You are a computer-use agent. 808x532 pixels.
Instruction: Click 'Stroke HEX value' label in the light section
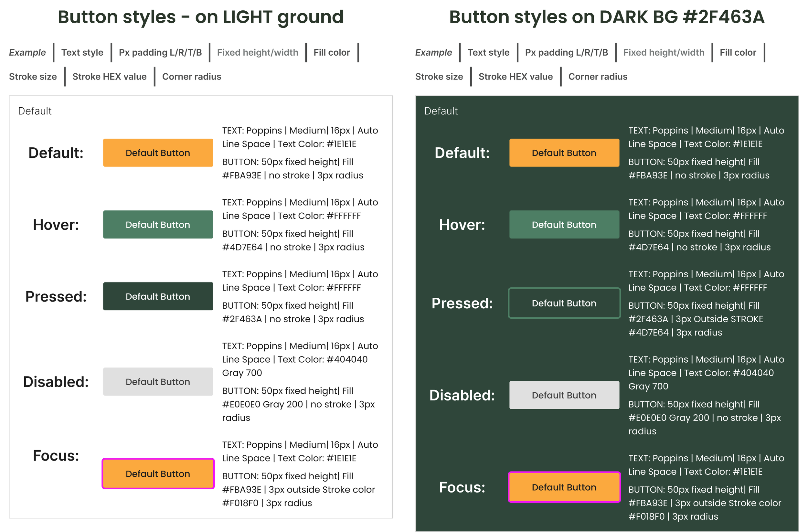coord(109,76)
